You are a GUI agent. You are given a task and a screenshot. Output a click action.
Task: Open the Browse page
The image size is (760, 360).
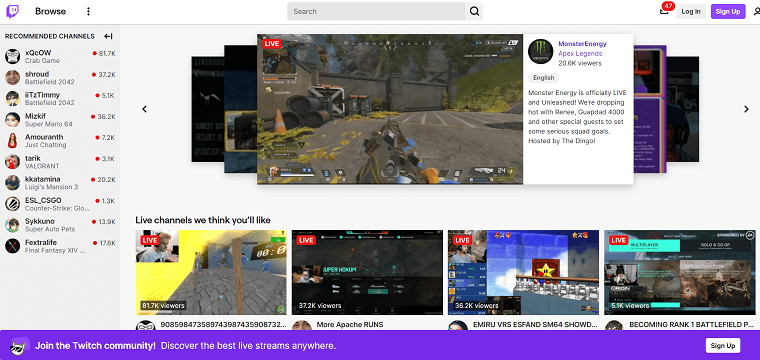pyautogui.click(x=50, y=11)
